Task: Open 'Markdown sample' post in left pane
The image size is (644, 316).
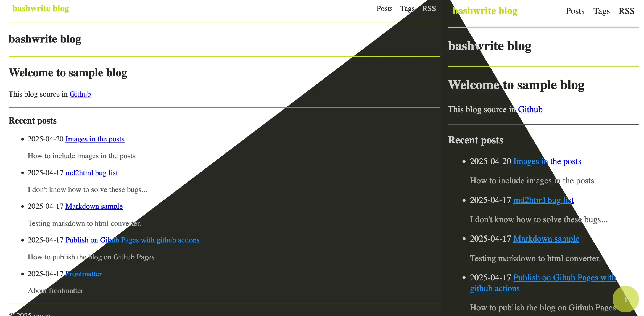Action: pos(94,206)
